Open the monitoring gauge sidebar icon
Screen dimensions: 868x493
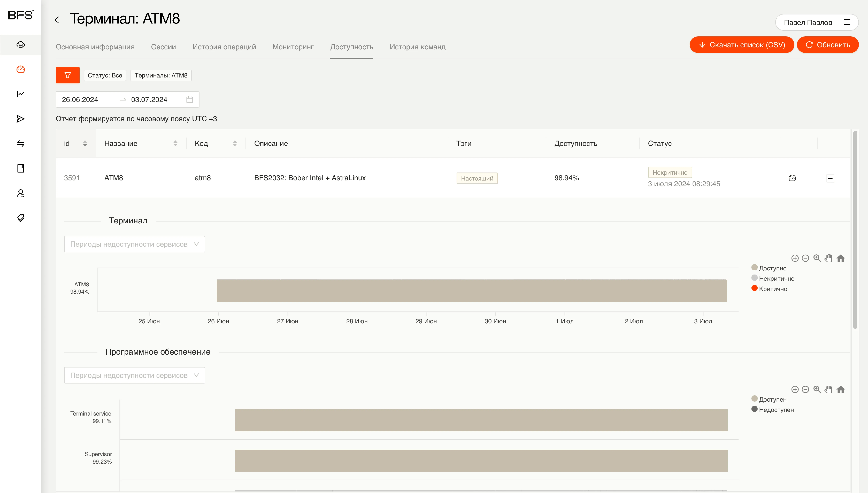click(x=21, y=69)
